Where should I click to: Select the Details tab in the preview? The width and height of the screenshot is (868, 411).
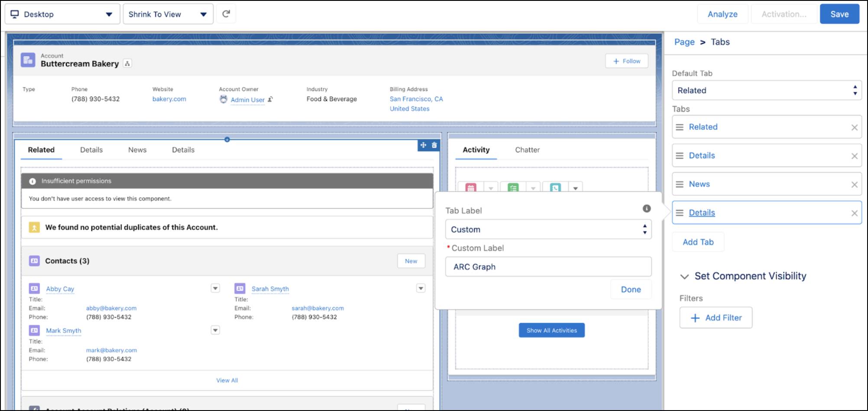tap(91, 150)
